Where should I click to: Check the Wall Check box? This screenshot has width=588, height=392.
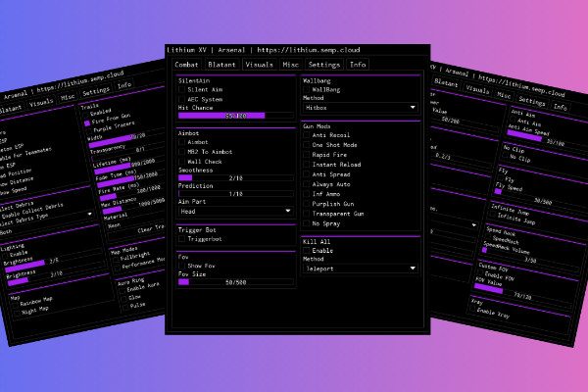182,162
